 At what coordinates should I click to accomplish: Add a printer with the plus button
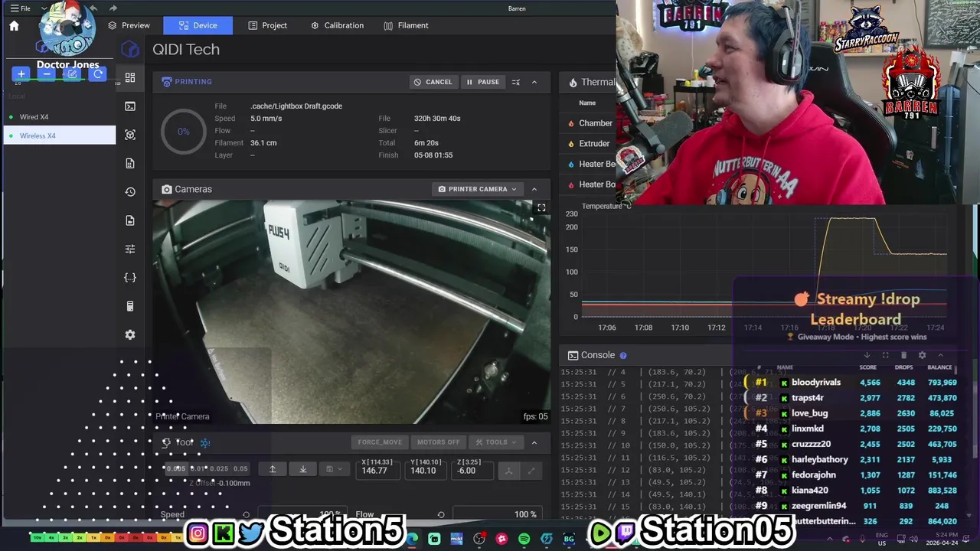click(21, 74)
